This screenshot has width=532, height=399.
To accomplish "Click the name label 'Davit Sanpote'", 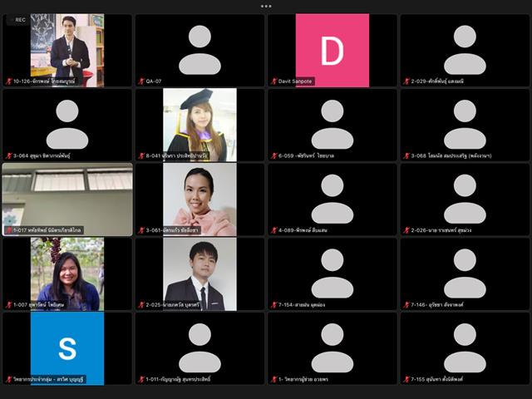I will (295, 81).
